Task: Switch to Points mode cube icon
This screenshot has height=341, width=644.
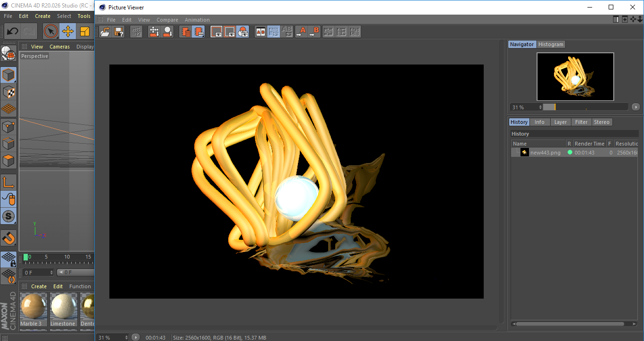Action: (x=8, y=126)
